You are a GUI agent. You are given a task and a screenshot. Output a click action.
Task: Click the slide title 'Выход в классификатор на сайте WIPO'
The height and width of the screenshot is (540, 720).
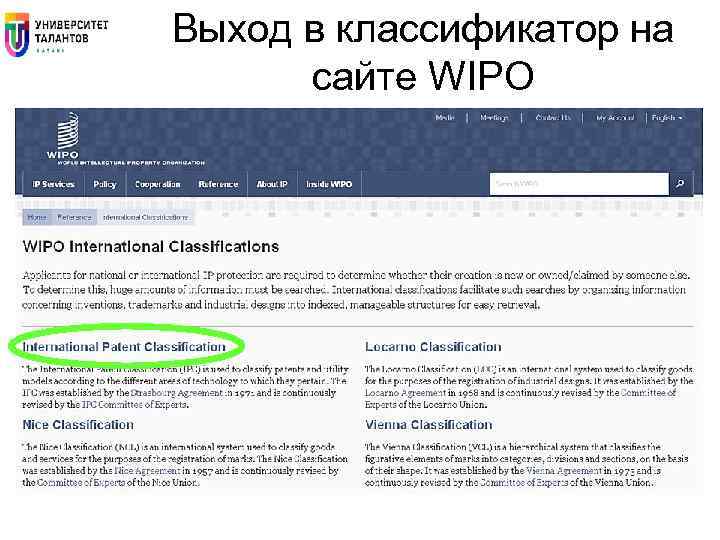coord(423,51)
